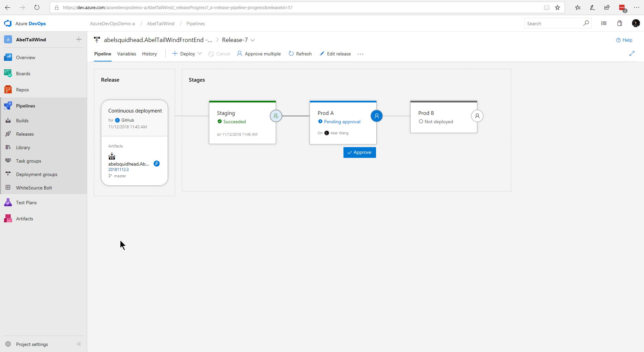Click the blue Approve button
This screenshot has height=352, width=644.
[x=360, y=152]
